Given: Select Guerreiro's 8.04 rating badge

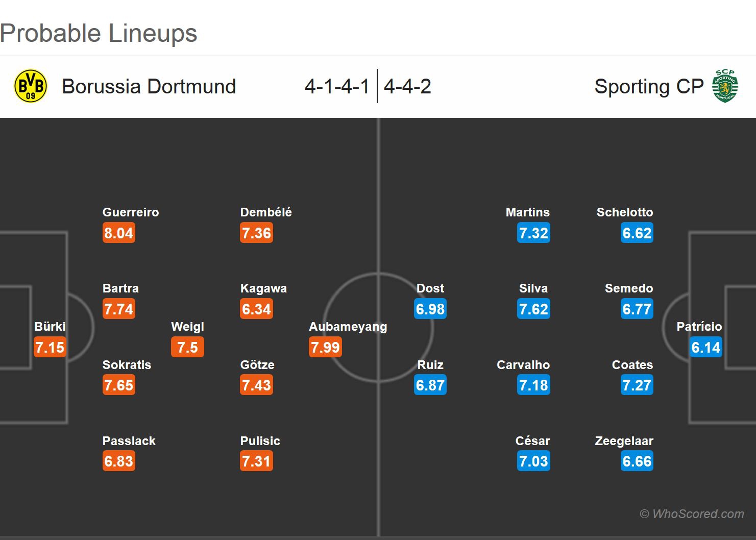Looking at the screenshot, I should tap(118, 233).
